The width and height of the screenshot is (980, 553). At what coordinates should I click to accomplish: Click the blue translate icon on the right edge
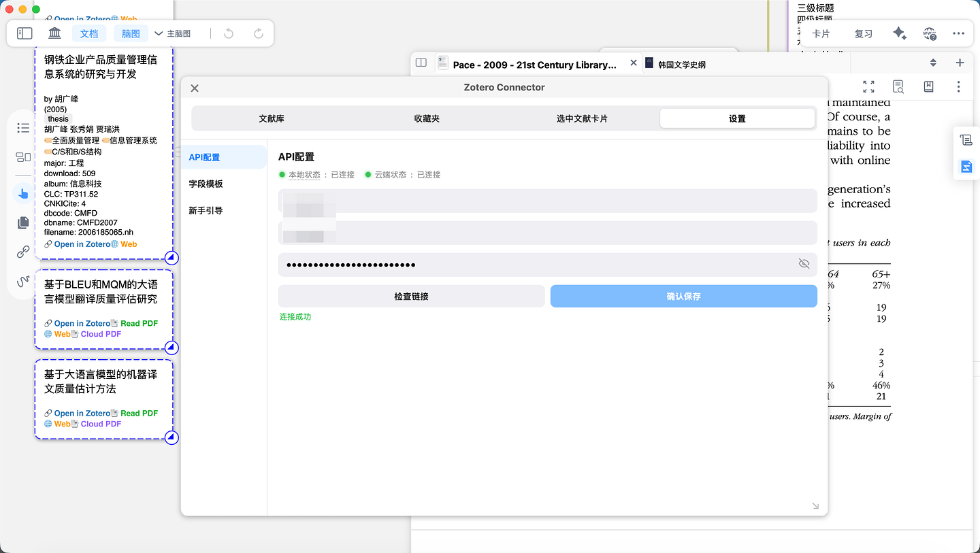tap(966, 166)
